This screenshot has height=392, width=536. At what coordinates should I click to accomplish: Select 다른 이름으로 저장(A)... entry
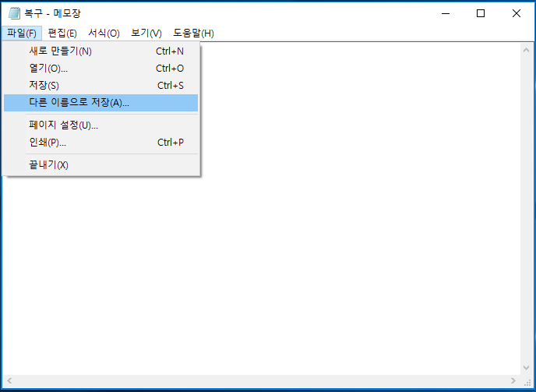[x=100, y=103]
